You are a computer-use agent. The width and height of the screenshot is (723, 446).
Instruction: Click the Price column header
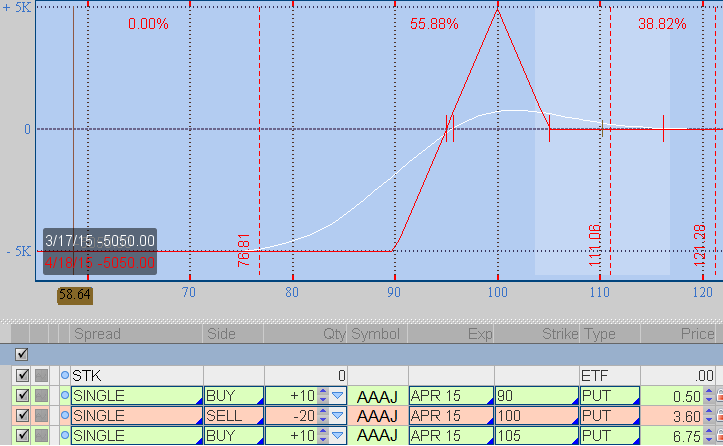(x=679, y=333)
